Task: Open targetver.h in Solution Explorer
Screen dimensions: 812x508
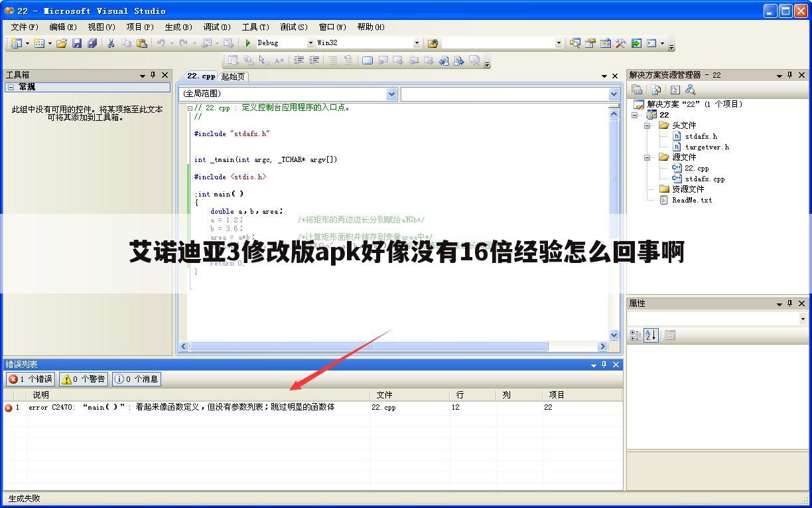Action: [707, 147]
